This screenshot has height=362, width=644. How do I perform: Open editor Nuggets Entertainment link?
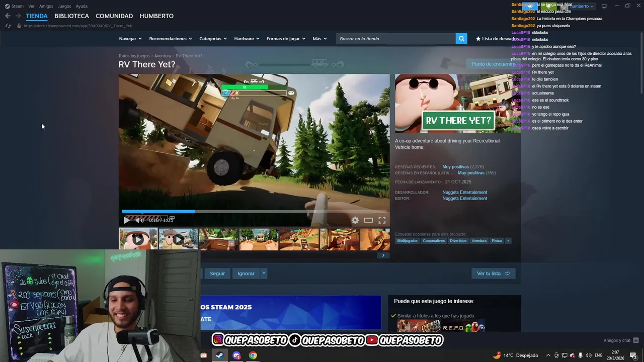point(464,198)
